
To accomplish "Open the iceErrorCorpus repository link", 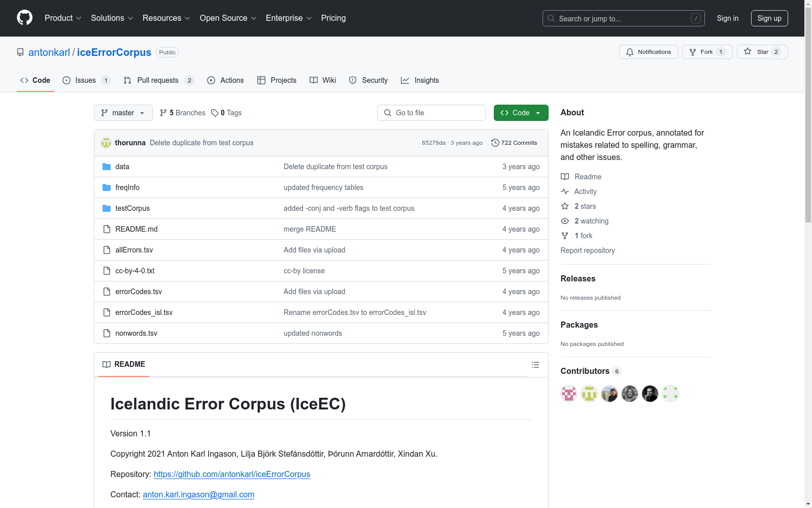I will point(114,52).
